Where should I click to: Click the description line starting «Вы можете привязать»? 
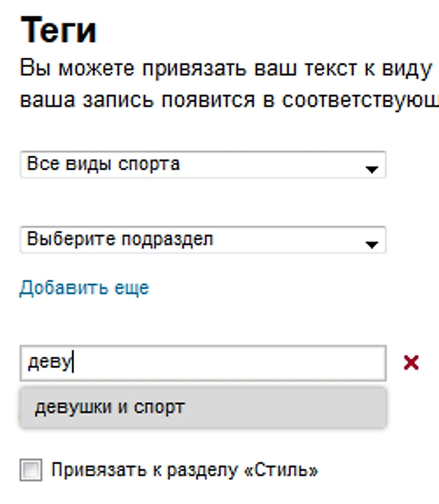(226, 69)
